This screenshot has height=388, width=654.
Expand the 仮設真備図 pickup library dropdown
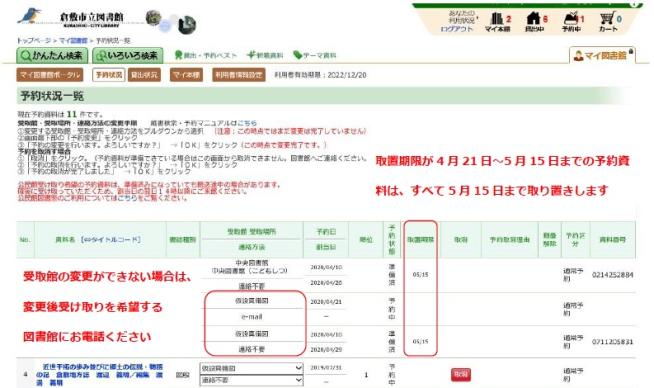click(252, 368)
